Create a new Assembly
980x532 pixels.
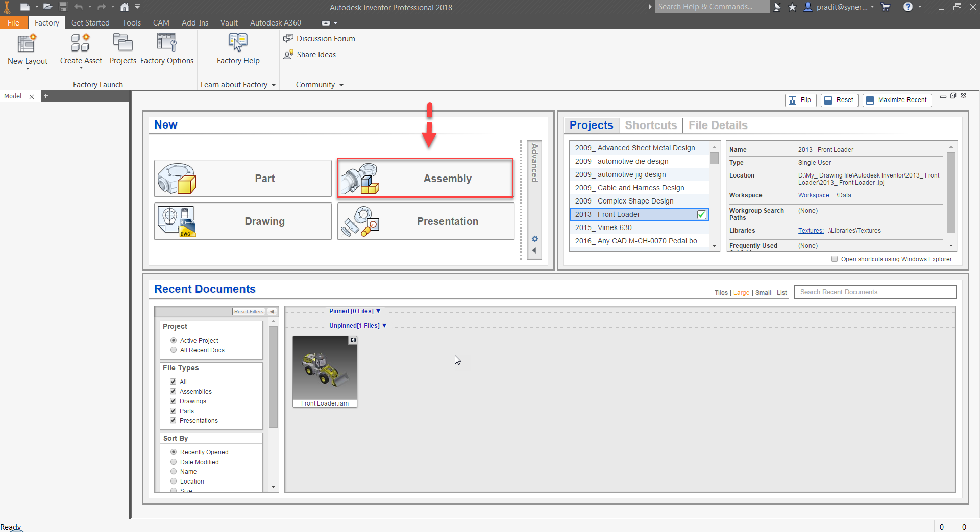(425, 178)
